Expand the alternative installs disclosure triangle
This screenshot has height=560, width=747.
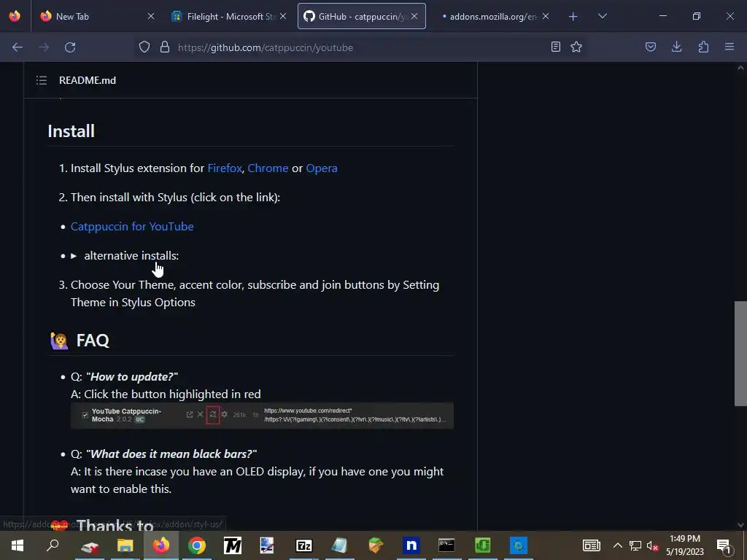[74, 256]
